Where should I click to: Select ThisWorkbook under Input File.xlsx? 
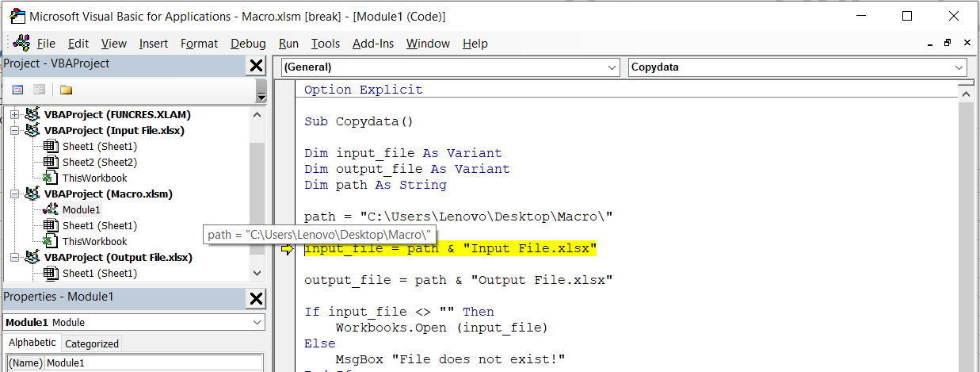click(x=94, y=178)
